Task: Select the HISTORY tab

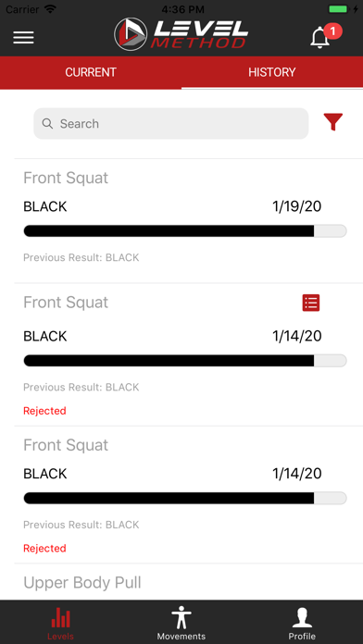Action: 272,72
